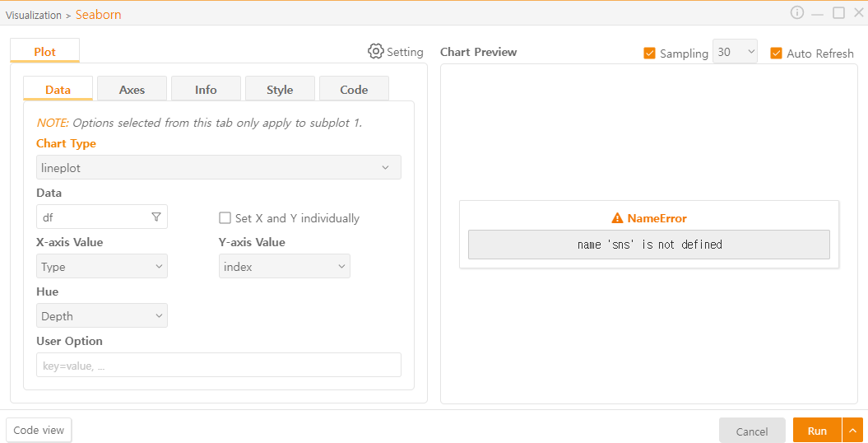Maximize the Seaborn dialog window
This screenshot has width=868, height=443.
tap(838, 12)
